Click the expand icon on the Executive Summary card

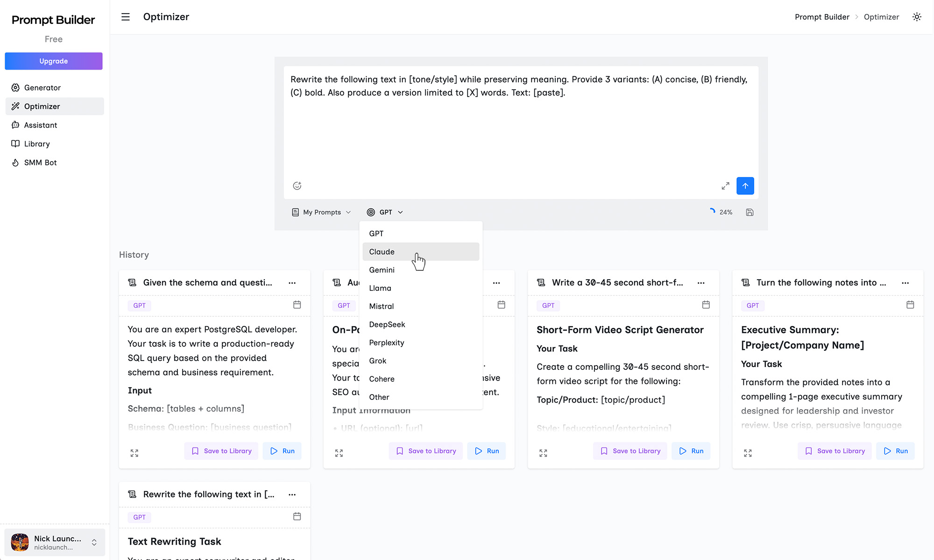tap(747, 452)
